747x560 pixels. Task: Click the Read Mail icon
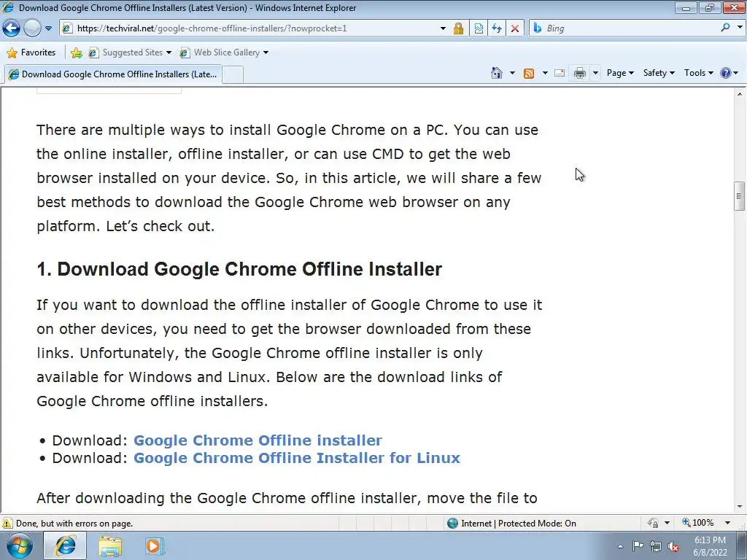(560, 73)
